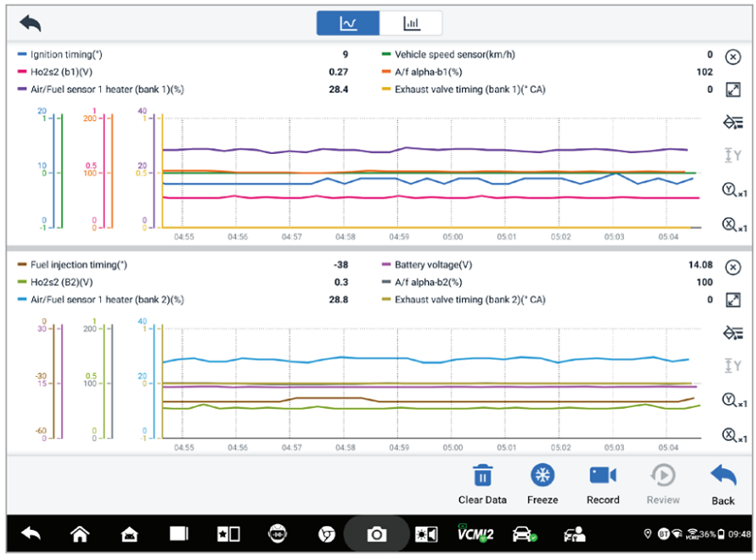This screenshot has height=560, width=756.
Task: Switch to the line graph view tab
Action: coord(348,24)
